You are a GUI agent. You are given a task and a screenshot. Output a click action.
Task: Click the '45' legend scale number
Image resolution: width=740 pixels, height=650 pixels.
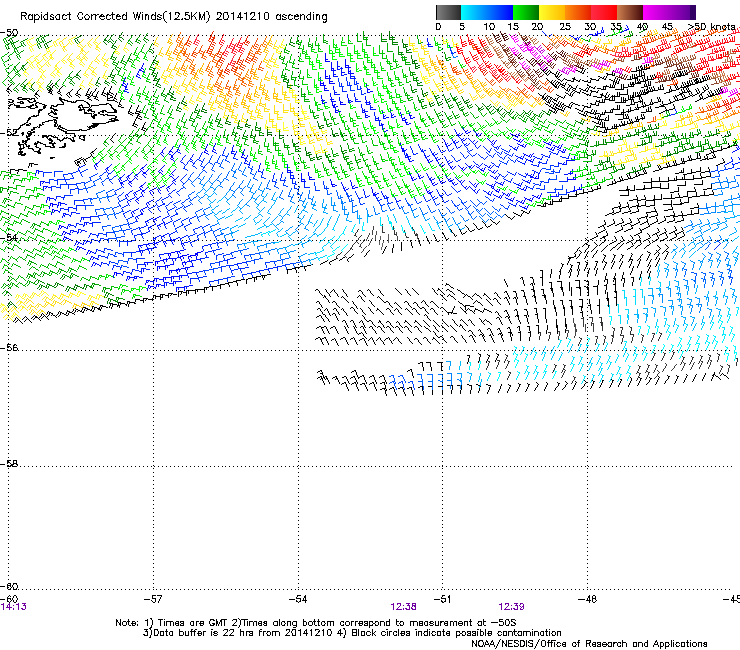667,27
